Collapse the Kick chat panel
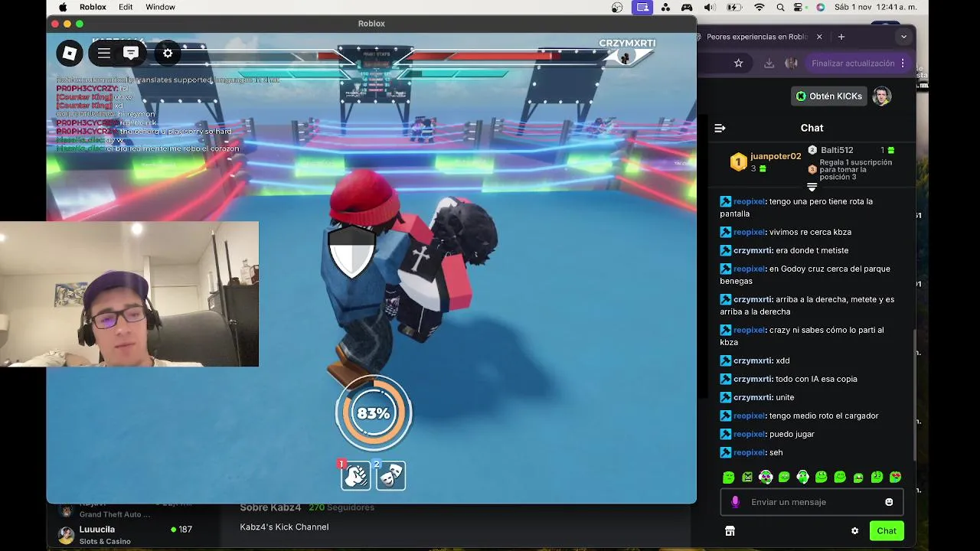The width and height of the screenshot is (980, 551). tap(720, 128)
